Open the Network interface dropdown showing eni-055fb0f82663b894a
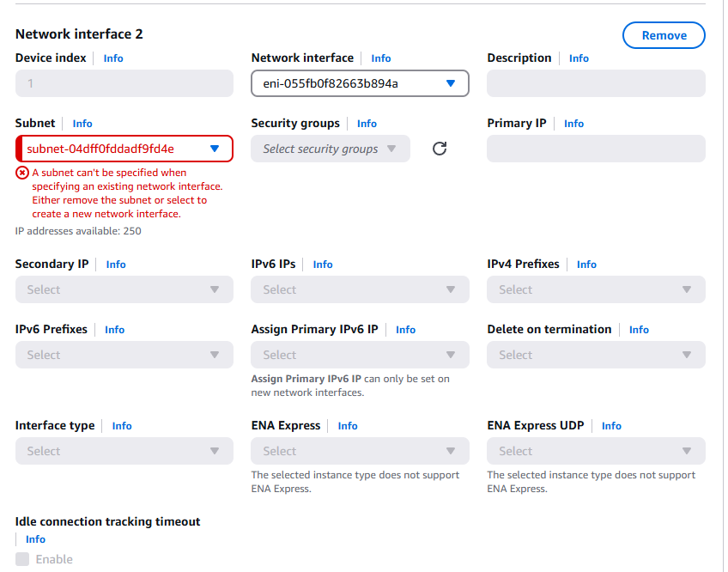The width and height of the screenshot is (728, 572). [358, 83]
